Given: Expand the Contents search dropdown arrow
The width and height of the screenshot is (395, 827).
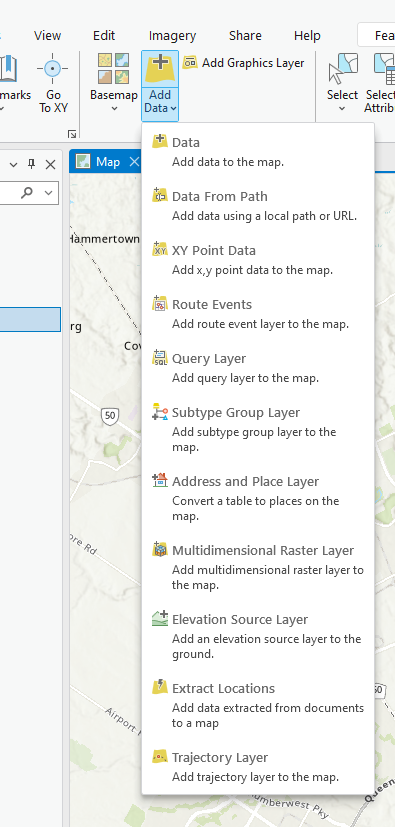Looking at the screenshot, I should pos(49,193).
